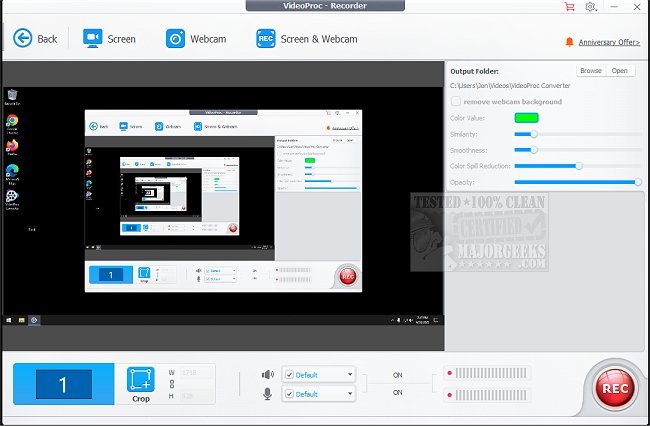The image size is (650, 426).
Task: Select the Screen recording mode
Action: [109, 39]
